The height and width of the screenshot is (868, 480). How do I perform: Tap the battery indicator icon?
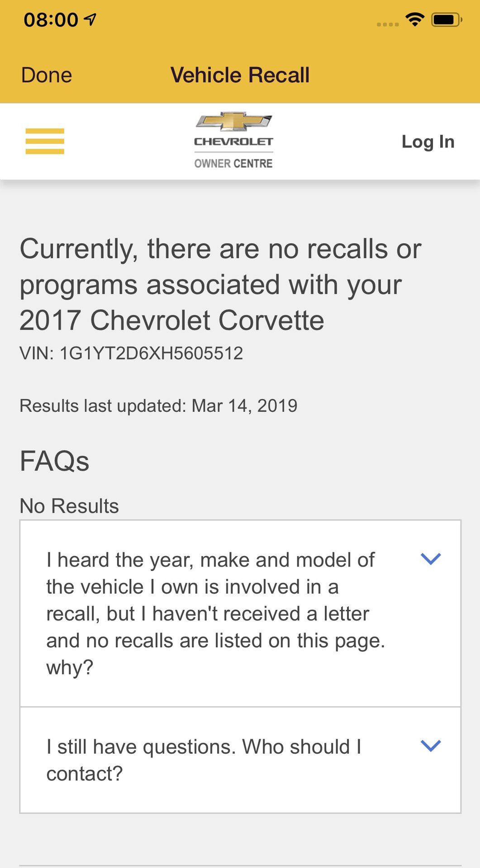[446, 20]
